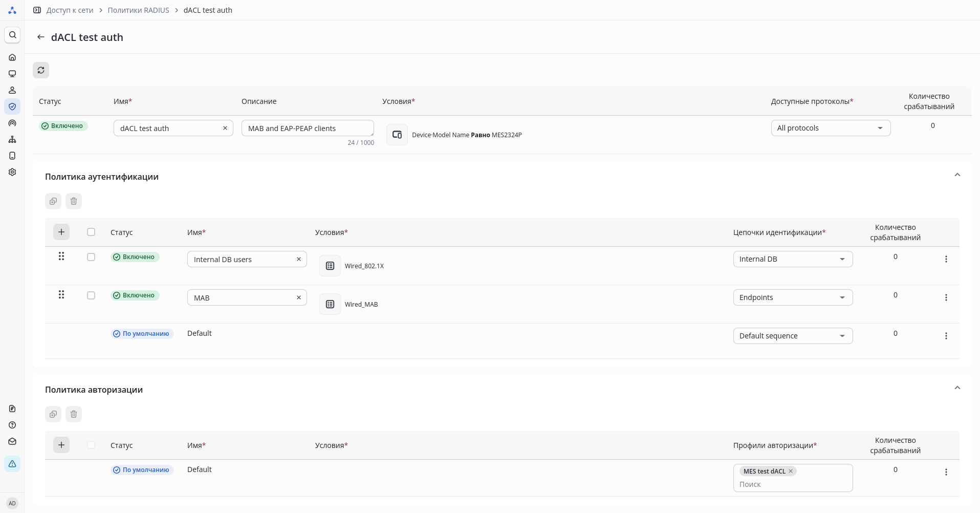This screenshot has height=513, width=980.
Task: Remove the MES test dACL profile tag
Action: pyautogui.click(x=791, y=471)
